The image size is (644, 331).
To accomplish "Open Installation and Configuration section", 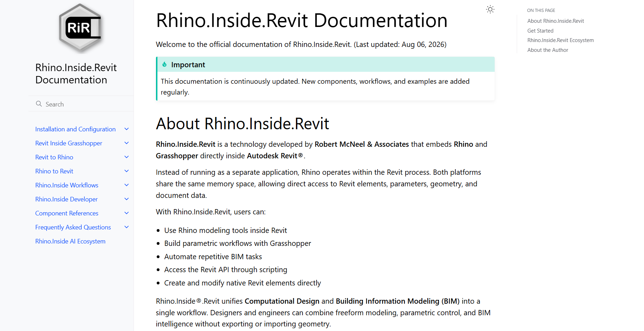I will pyautogui.click(x=75, y=129).
